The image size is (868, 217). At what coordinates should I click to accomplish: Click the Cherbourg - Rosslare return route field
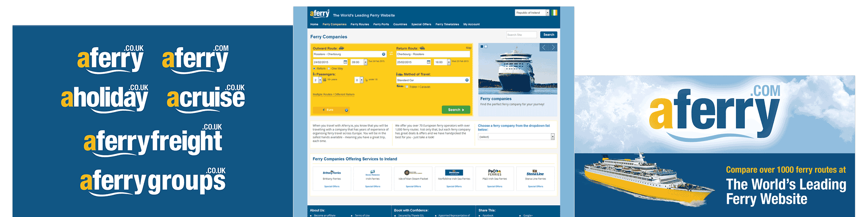point(433,54)
